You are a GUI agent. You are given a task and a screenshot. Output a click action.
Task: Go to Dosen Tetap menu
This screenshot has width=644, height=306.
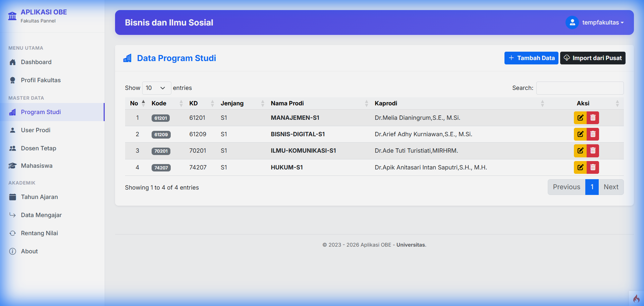[39, 148]
